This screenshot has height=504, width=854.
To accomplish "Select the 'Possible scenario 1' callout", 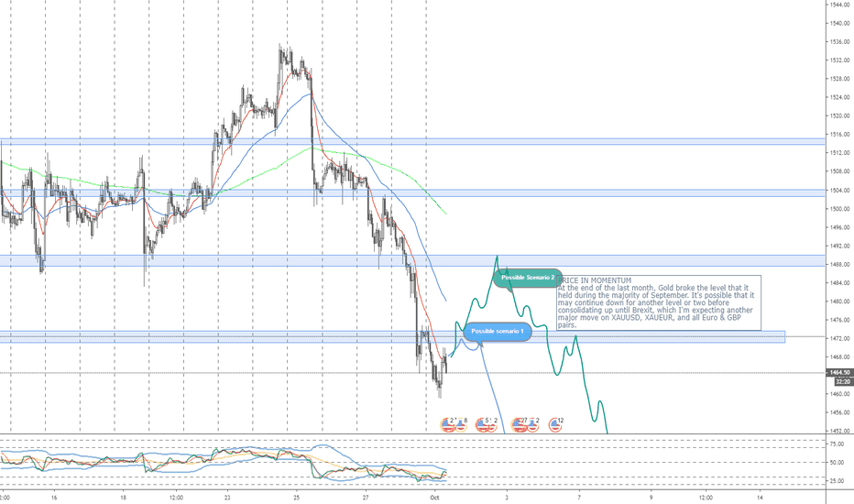I will tap(498, 332).
